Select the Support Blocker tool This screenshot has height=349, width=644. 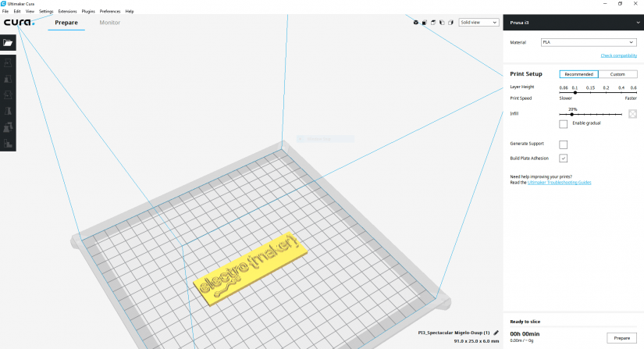8,144
